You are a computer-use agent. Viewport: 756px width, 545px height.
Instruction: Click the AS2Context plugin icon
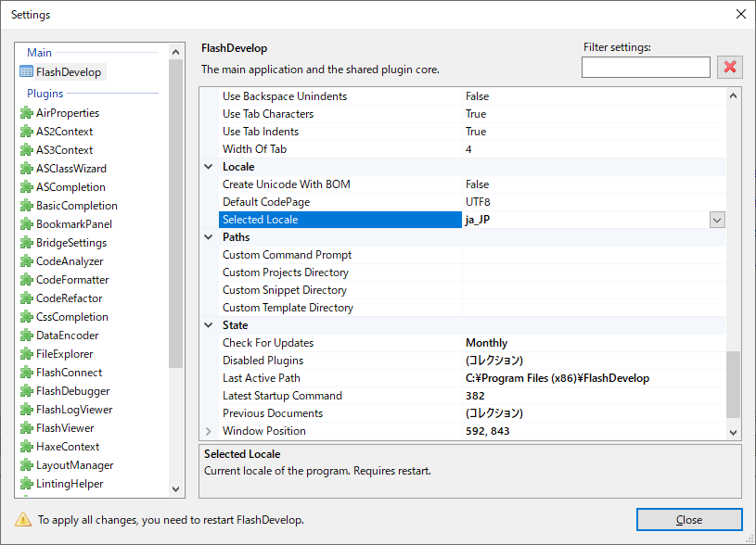pos(26,132)
